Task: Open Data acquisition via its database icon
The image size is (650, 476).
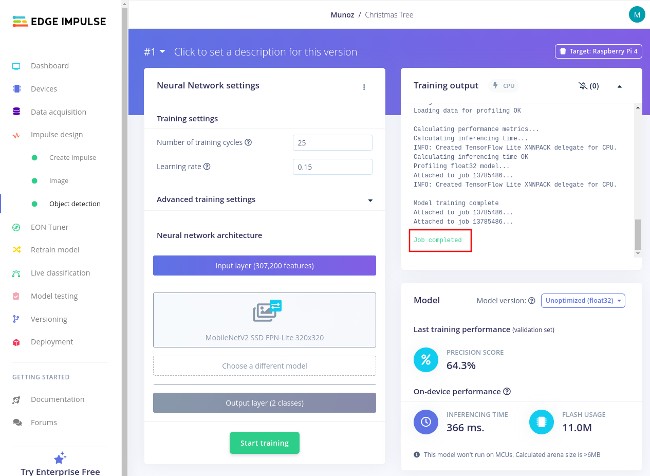Action: point(16,112)
